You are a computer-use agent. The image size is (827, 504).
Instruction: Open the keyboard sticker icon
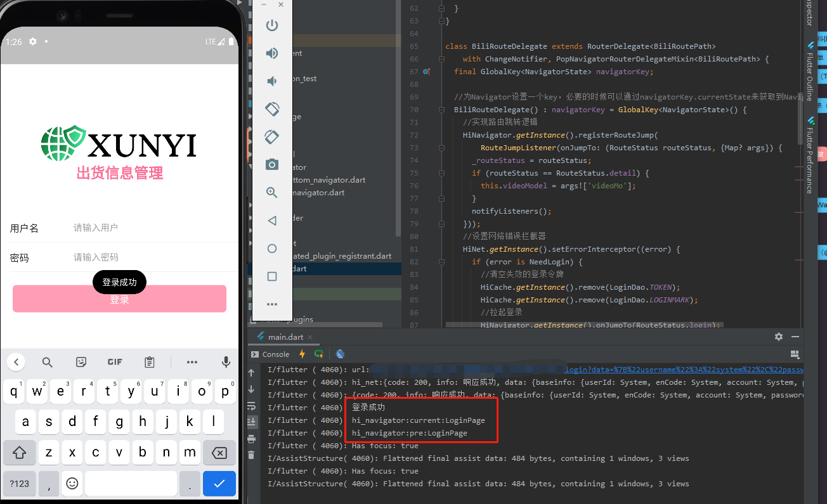coord(81,362)
